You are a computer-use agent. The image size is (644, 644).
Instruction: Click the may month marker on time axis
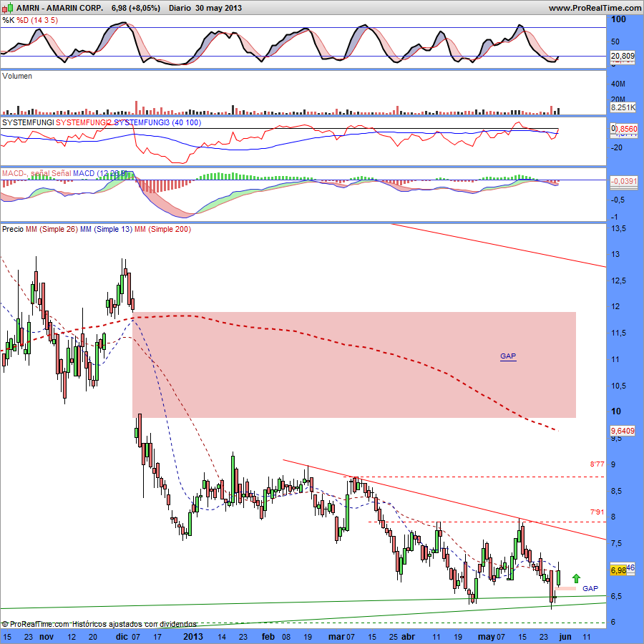(487, 637)
